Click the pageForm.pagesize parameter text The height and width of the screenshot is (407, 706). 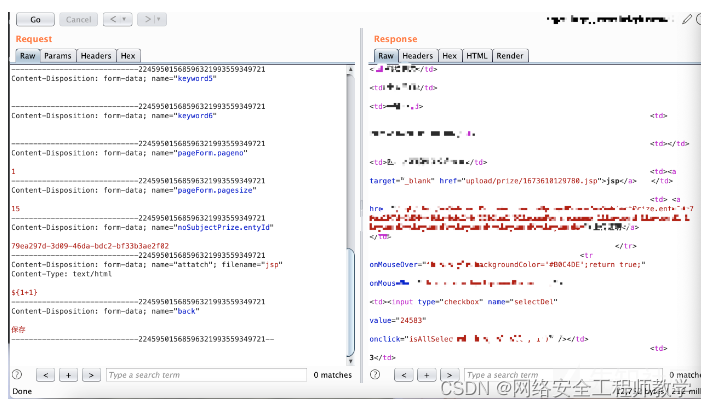(x=215, y=190)
